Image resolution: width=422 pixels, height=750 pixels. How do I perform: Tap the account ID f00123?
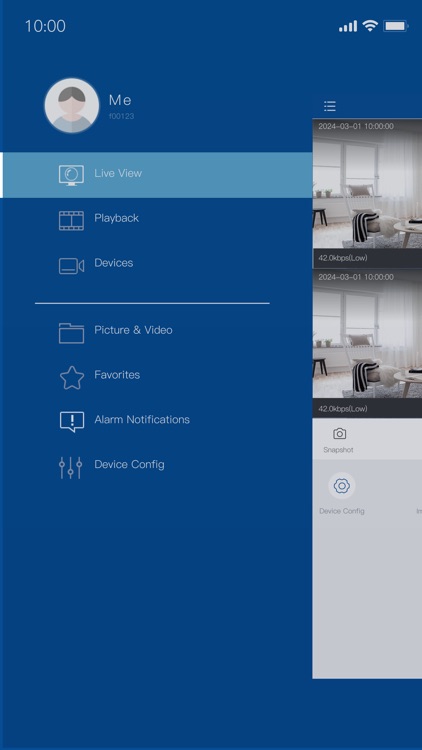pos(121,116)
